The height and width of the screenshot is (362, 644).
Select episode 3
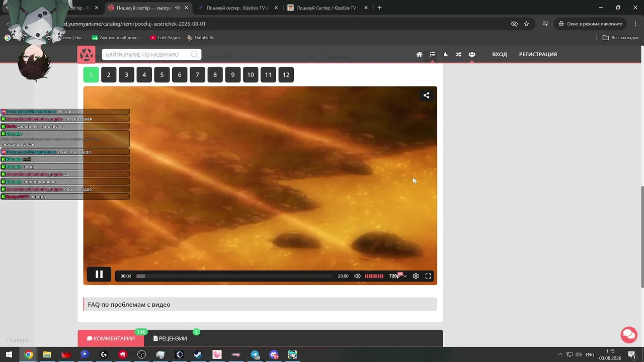pos(126,75)
